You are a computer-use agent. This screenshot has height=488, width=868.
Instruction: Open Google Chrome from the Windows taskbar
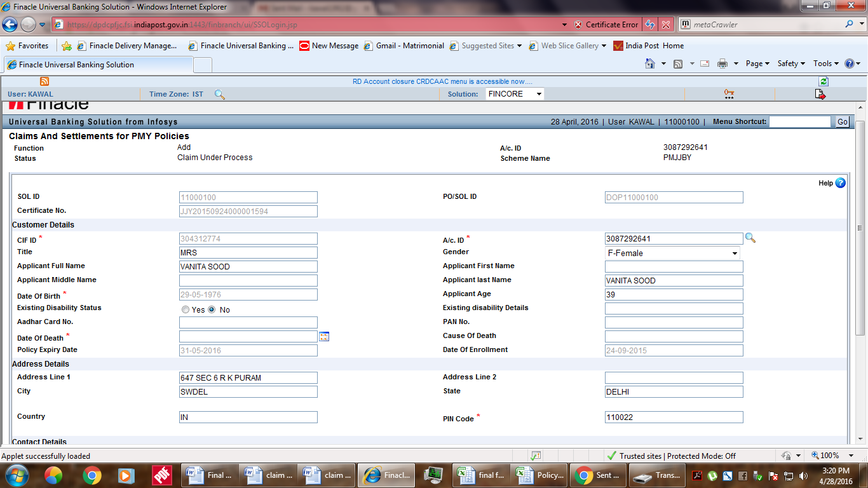click(92, 475)
